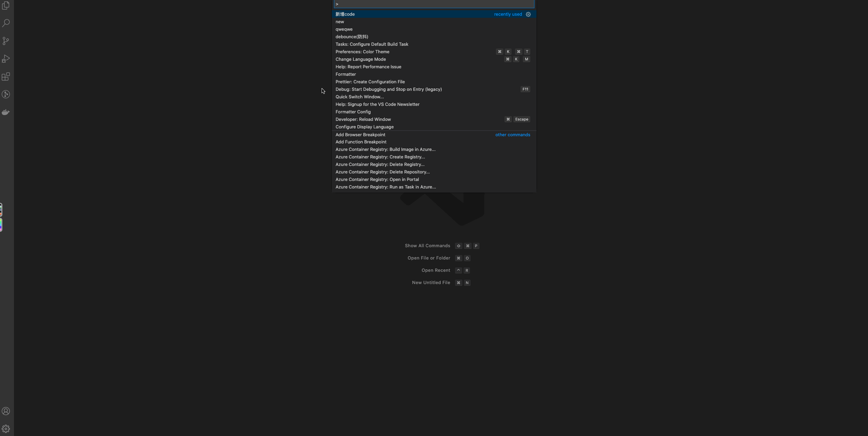
Task: Click Open File or Folder shortcut
Action: coord(428,258)
